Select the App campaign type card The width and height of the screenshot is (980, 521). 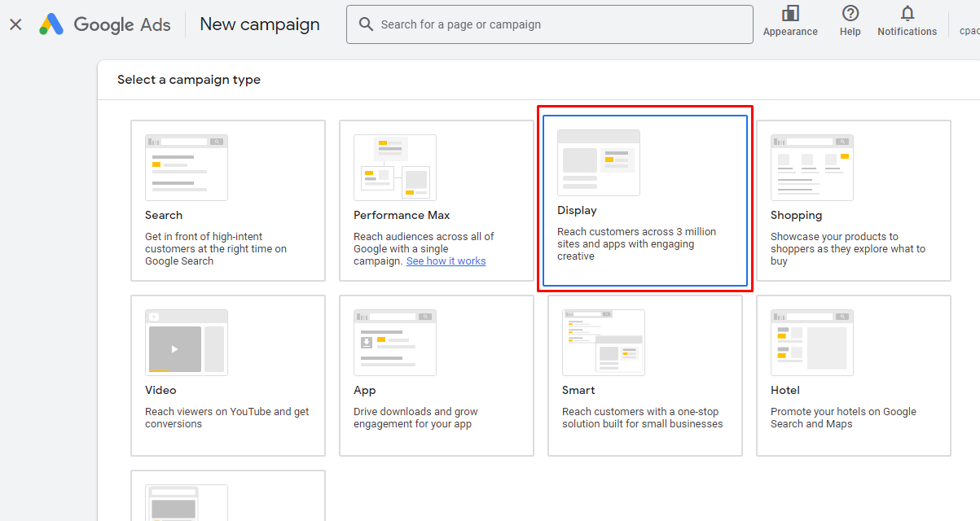[437, 375]
